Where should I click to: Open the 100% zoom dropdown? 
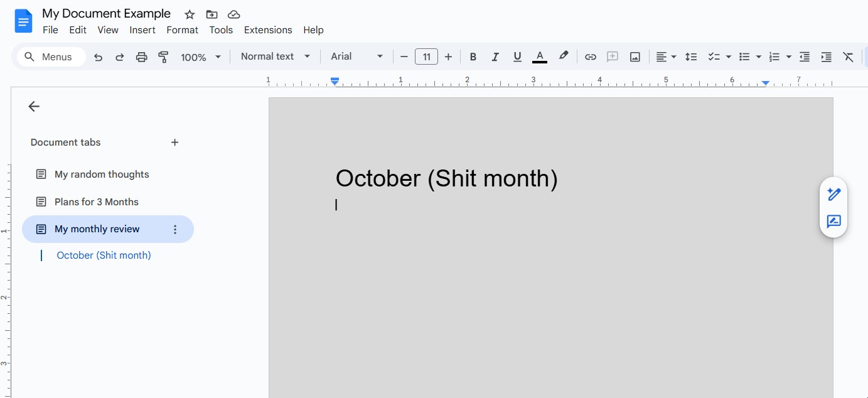pos(201,57)
